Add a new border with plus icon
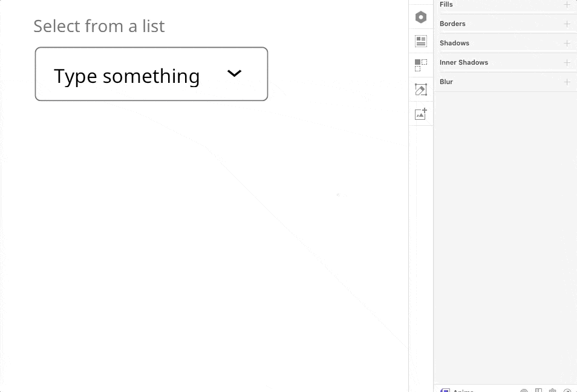 pyautogui.click(x=567, y=24)
